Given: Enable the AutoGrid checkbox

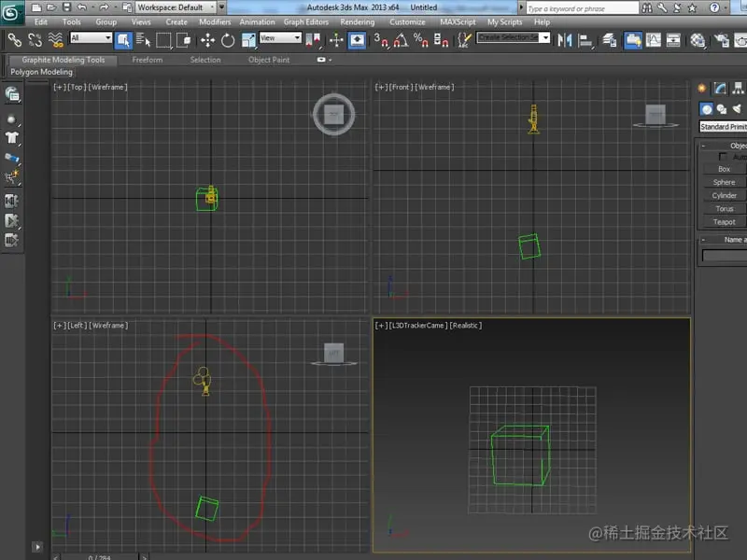Looking at the screenshot, I should [723, 157].
